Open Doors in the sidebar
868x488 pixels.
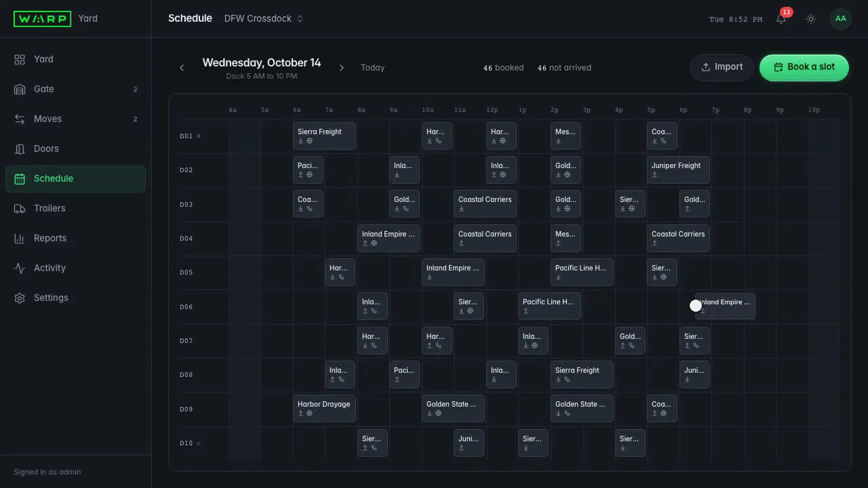pyautogui.click(x=75, y=148)
